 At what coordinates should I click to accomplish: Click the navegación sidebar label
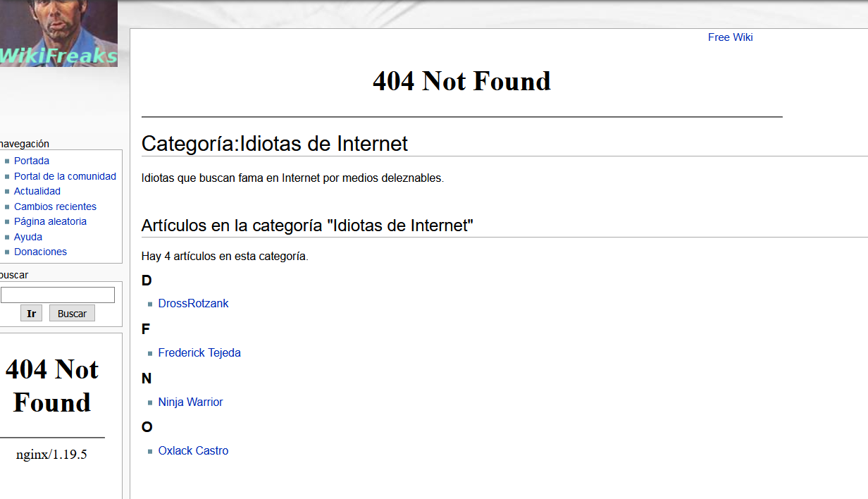point(25,144)
